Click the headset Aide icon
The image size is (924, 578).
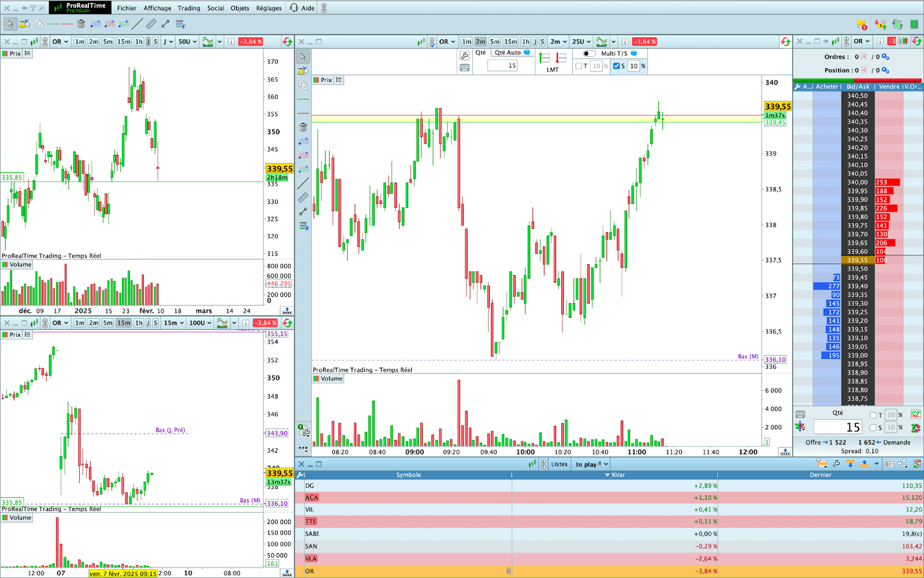click(x=294, y=8)
